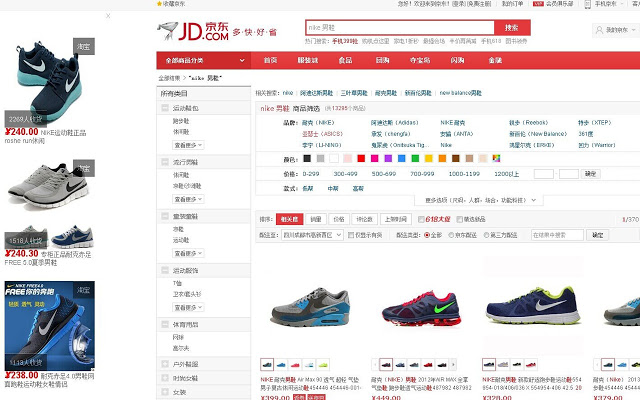
Task: Filter by price range 300-499
Action: tap(345, 174)
